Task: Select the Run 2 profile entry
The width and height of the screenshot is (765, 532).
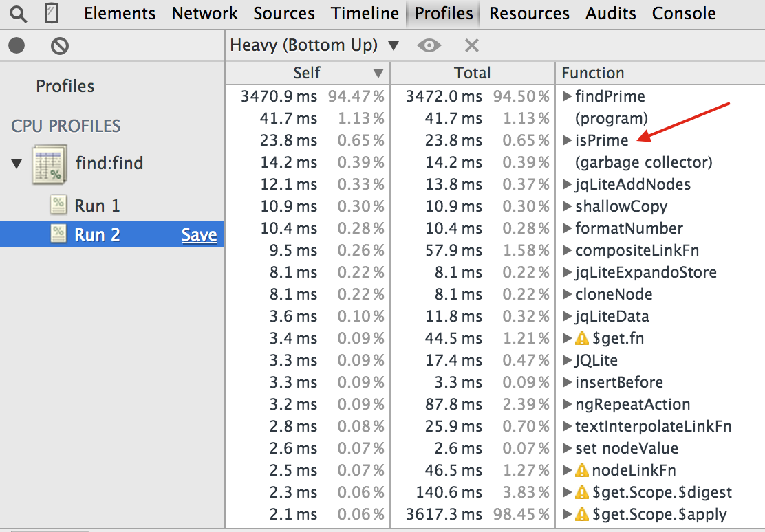Action: [112, 234]
